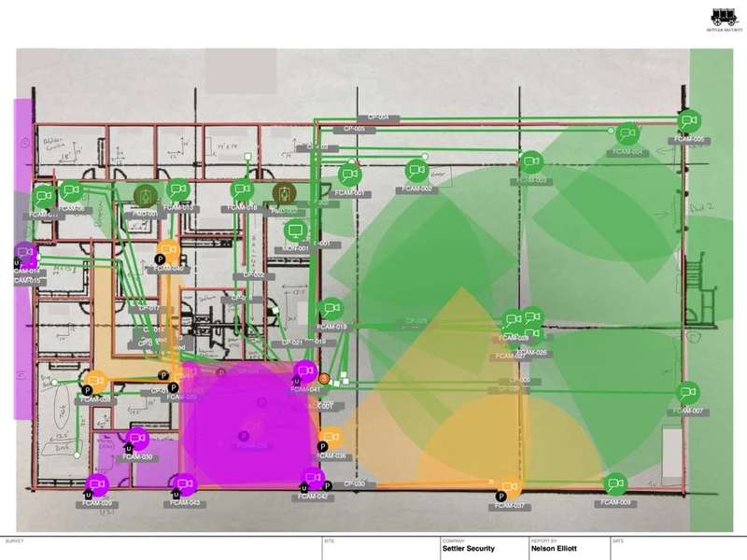Click the FCAM-004 camera marker
This screenshot has height=560, width=747.
(627, 133)
